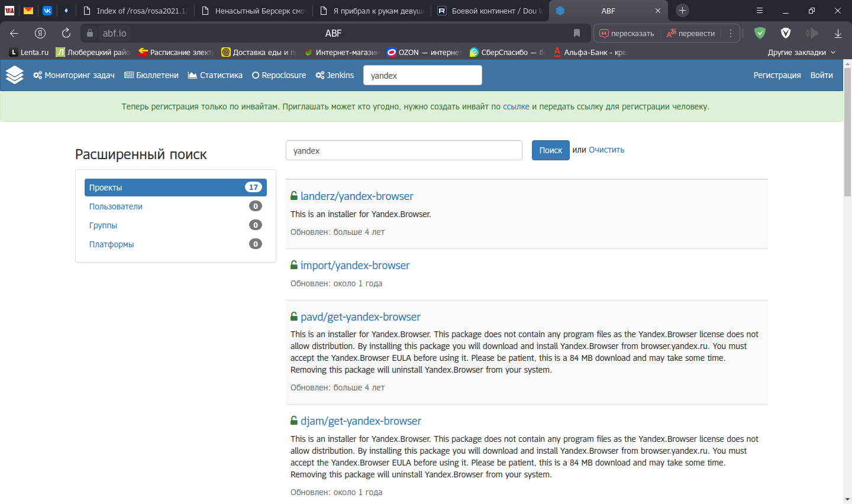Screen dimensions: 852x504
Task: Open the browser downloads panel
Action: click(x=838, y=33)
